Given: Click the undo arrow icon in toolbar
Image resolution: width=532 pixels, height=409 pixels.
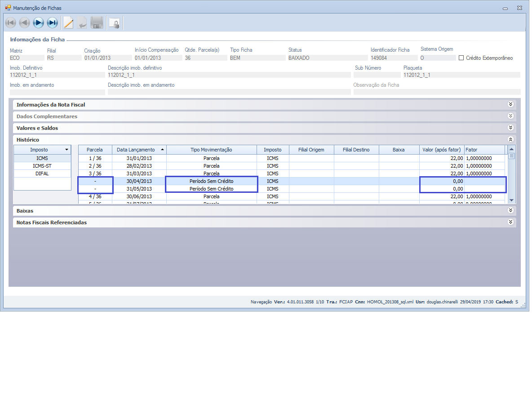Looking at the screenshot, I should click(82, 22).
